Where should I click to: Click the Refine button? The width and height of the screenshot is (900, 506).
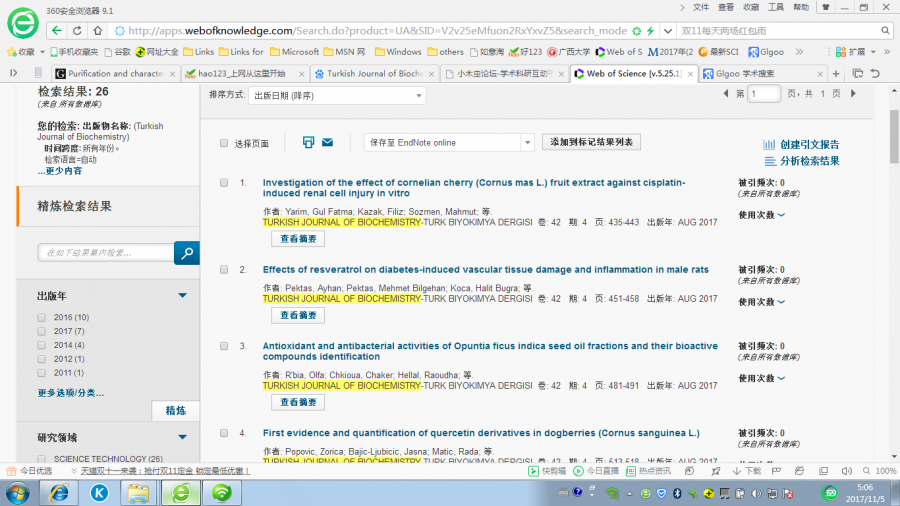176,411
